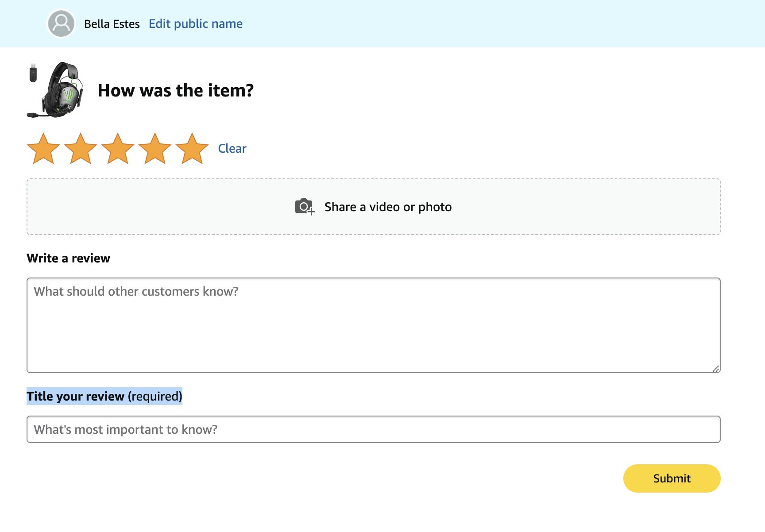The image size is (765, 532).
Task: Select the third rating star
Action: tap(118, 149)
